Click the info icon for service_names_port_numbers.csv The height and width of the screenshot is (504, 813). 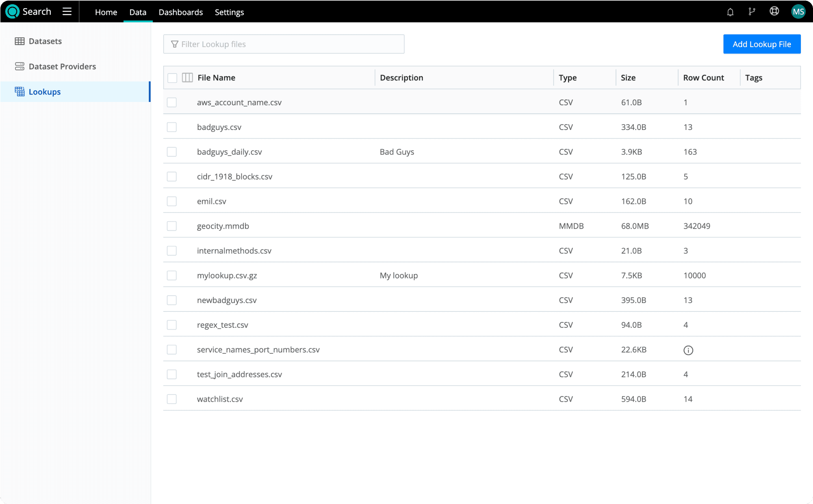(x=688, y=350)
